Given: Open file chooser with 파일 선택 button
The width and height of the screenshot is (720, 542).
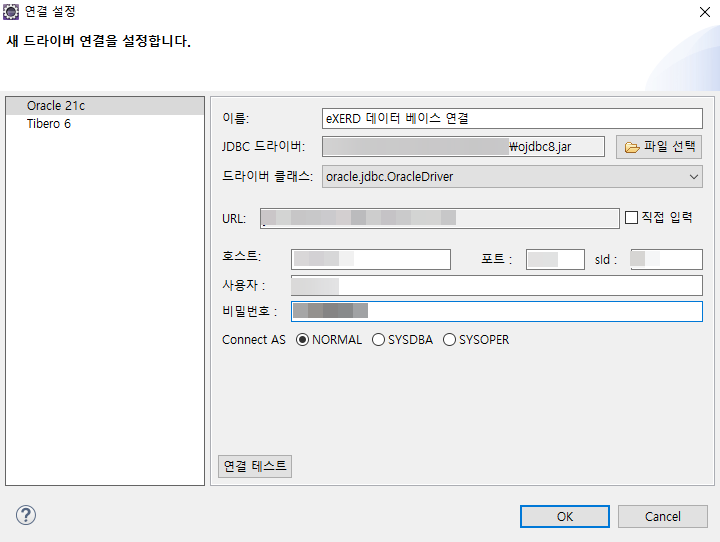Looking at the screenshot, I should click(659, 147).
